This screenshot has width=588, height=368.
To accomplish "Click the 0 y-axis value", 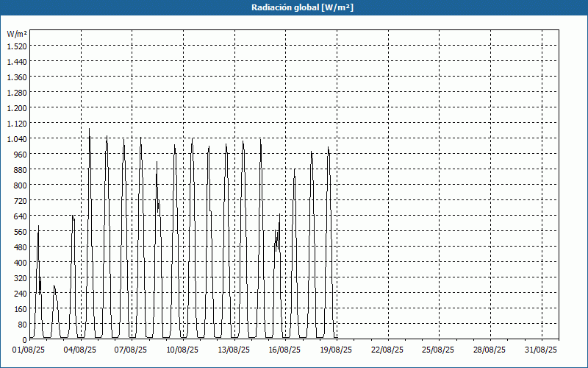I will coord(25,340).
